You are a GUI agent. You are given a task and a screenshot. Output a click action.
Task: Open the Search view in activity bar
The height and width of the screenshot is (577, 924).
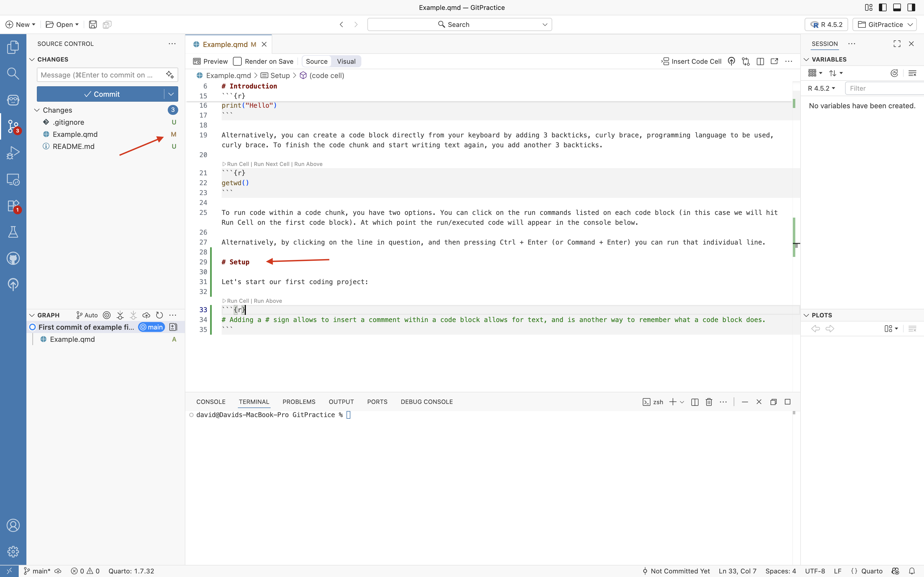click(13, 73)
